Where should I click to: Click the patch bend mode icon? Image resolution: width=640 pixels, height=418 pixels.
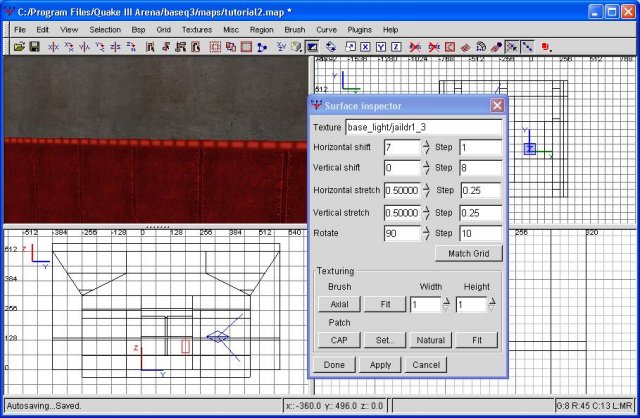[481, 47]
